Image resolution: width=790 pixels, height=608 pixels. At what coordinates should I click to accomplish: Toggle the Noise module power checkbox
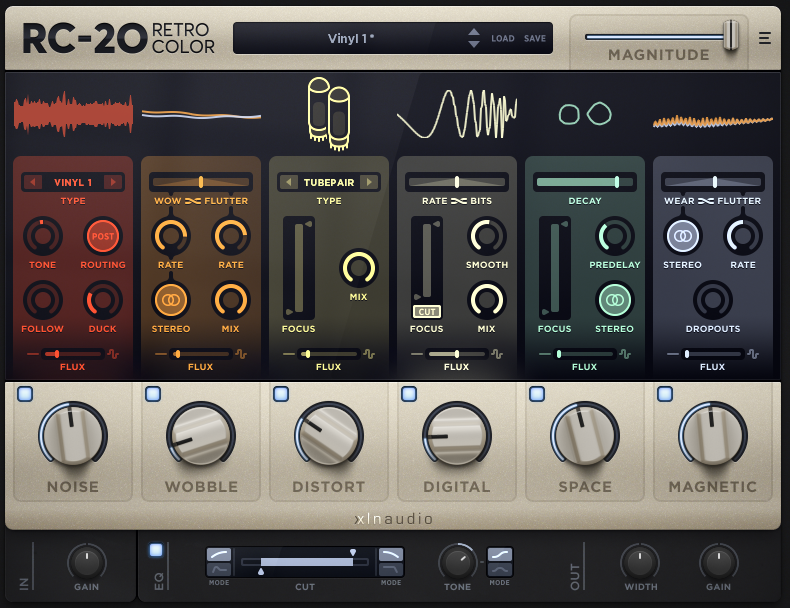(x=25, y=393)
